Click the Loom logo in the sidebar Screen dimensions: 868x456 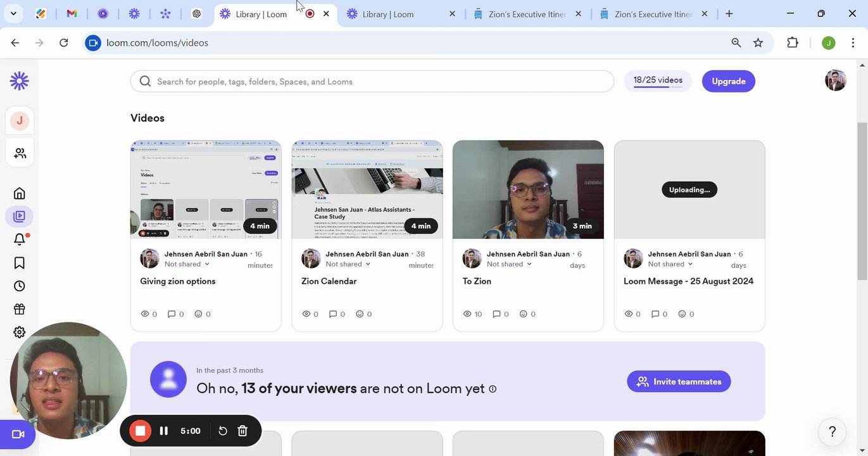point(20,81)
